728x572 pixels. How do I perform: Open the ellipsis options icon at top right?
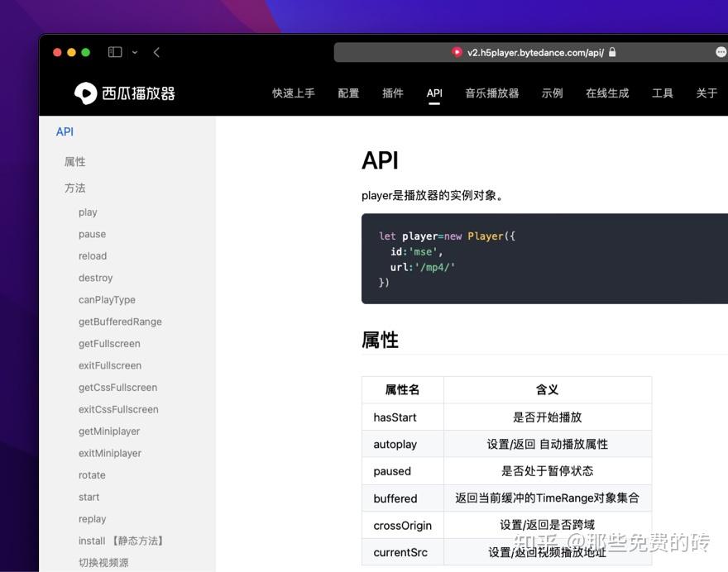click(721, 51)
